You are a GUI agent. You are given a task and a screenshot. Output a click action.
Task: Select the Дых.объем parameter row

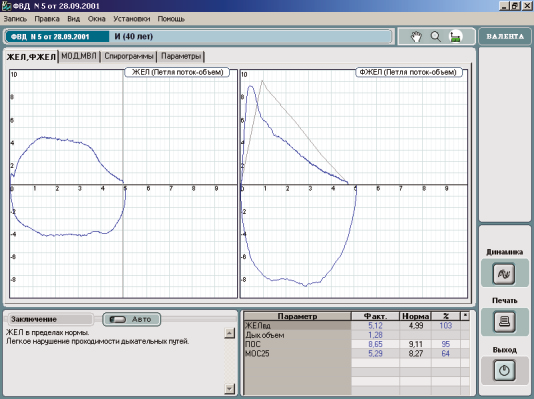(357, 335)
